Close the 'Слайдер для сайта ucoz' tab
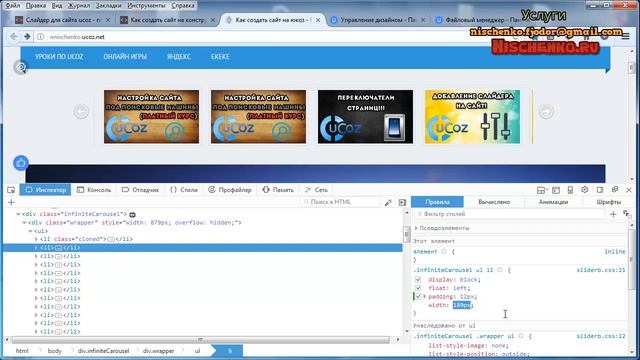This screenshot has width=640, height=360. tap(108, 20)
